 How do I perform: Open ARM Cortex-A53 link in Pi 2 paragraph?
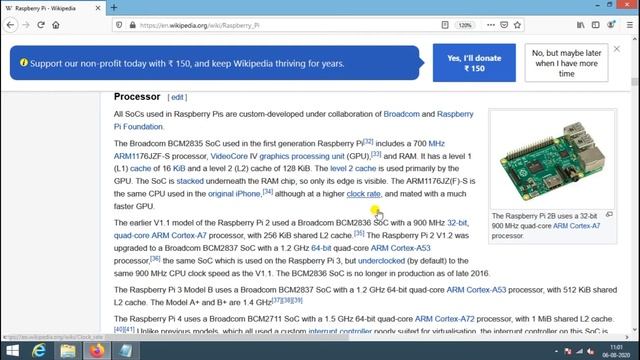pos(400,248)
